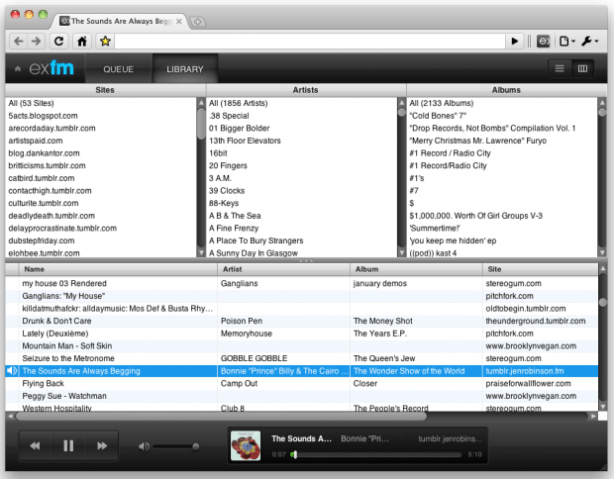This screenshot has width=614, height=479.
Task: Click the album art thumbnail in player
Action: click(x=246, y=445)
